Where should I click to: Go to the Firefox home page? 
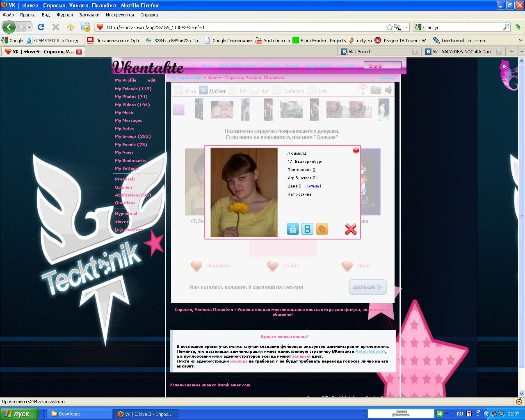point(71,27)
